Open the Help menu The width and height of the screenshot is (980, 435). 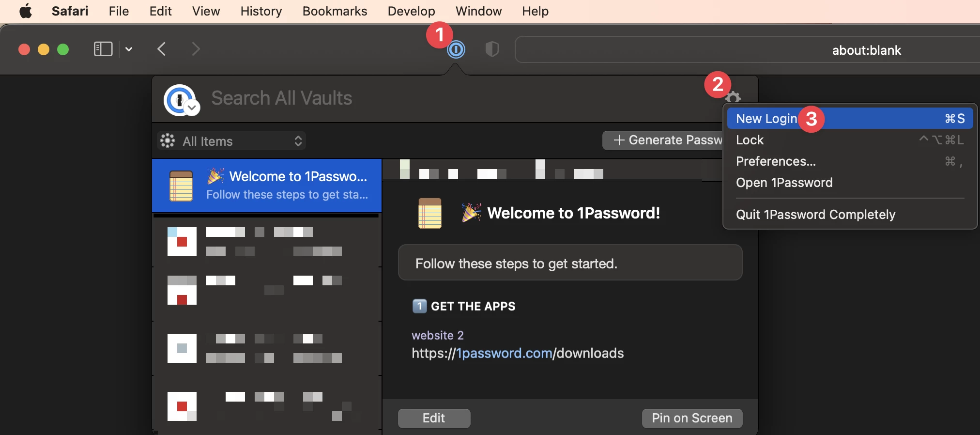(535, 11)
